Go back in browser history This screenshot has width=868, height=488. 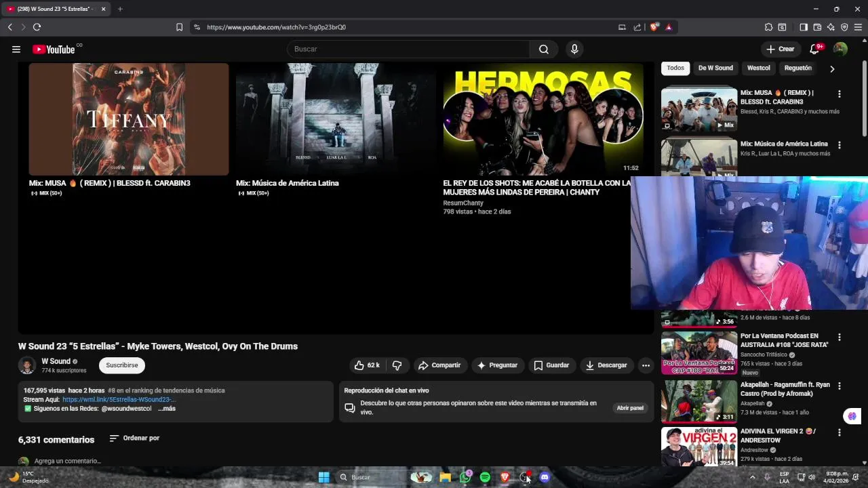pyautogui.click(x=9, y=27)
